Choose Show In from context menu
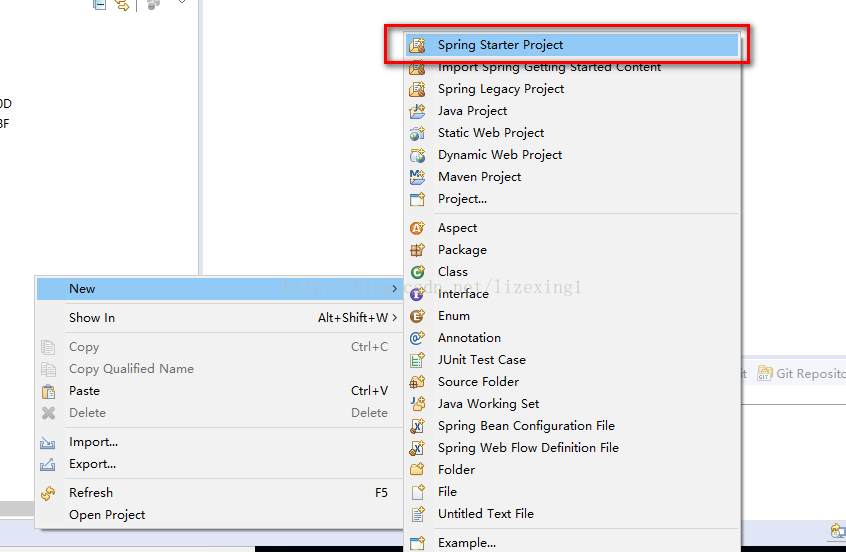 click(x=220, y=318)
